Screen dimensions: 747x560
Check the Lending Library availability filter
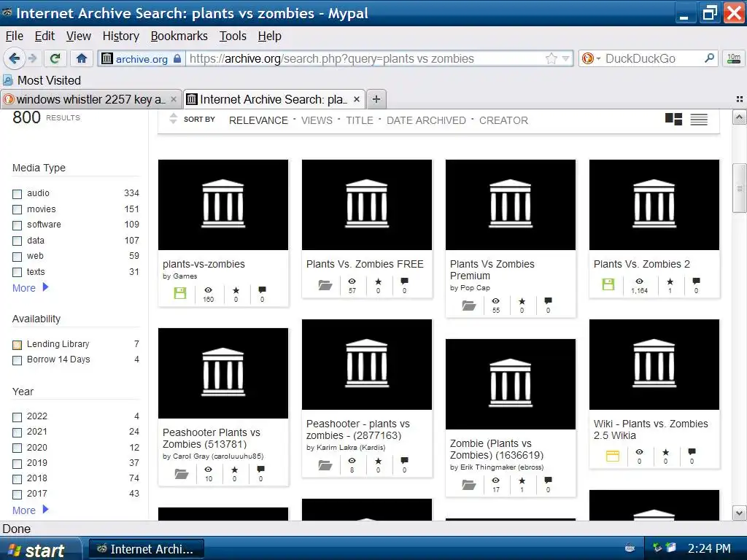coord(18,345)
